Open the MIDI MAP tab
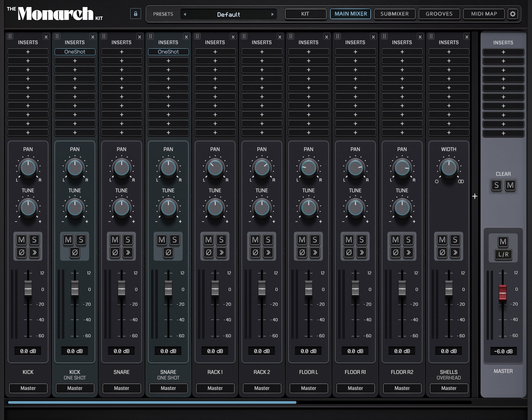This screenshot has height=420, width=532. pos(484,14)
